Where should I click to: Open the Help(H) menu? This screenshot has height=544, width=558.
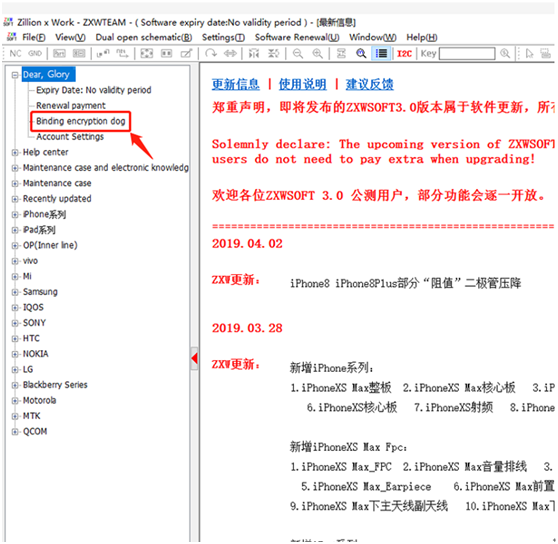coord(422,37)
